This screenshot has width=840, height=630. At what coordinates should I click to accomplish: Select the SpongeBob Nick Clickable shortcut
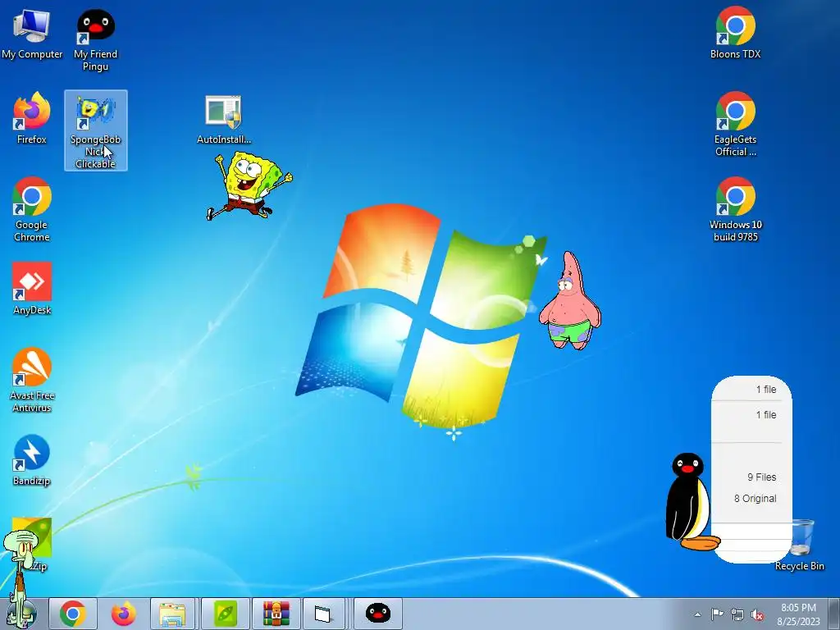(96, 130)
